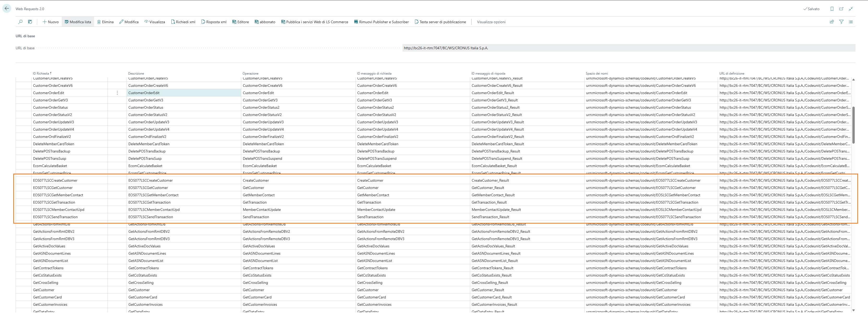Click GetCoStatusExists namespace URN cell

(651, 276)
